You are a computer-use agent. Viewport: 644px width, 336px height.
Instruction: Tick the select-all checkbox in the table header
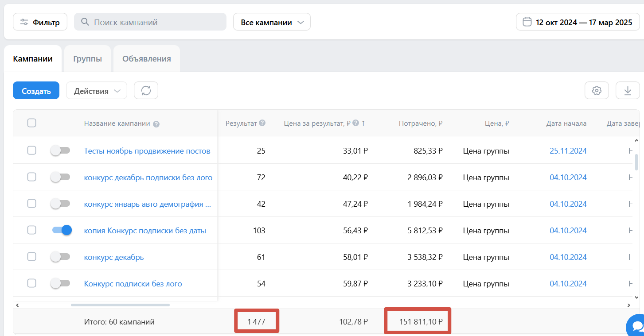31,123
